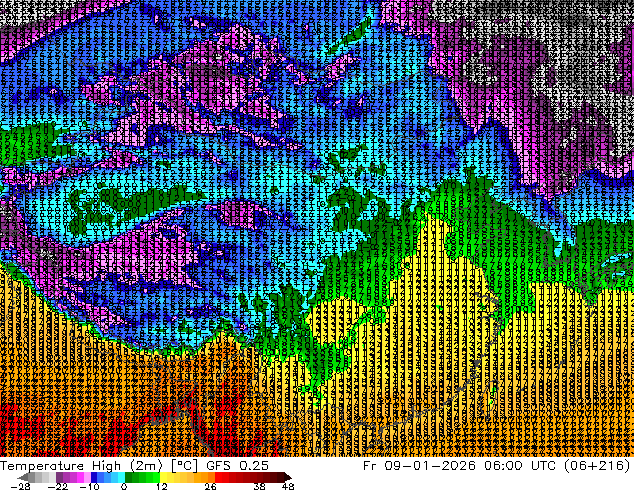Click the 'Temperature High (2m) [°C]' title text

pos(99,465)
